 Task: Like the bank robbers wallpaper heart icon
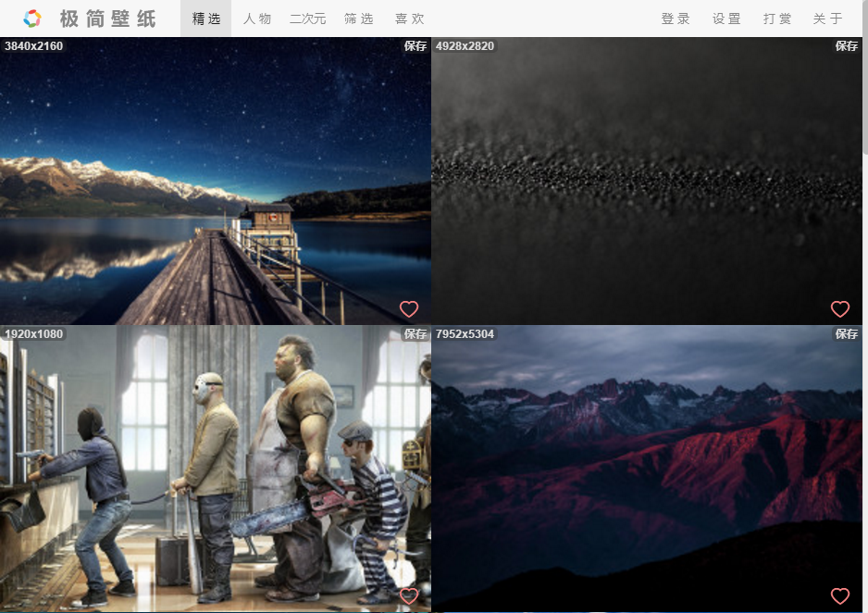click(x=409, y=595)
